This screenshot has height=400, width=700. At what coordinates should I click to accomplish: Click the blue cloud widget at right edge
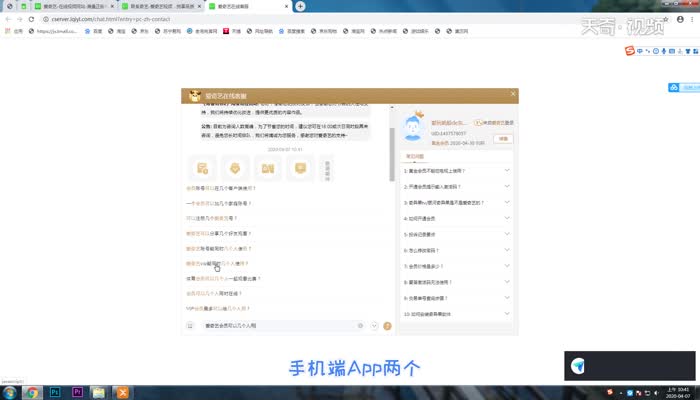[x=683, y=88]
